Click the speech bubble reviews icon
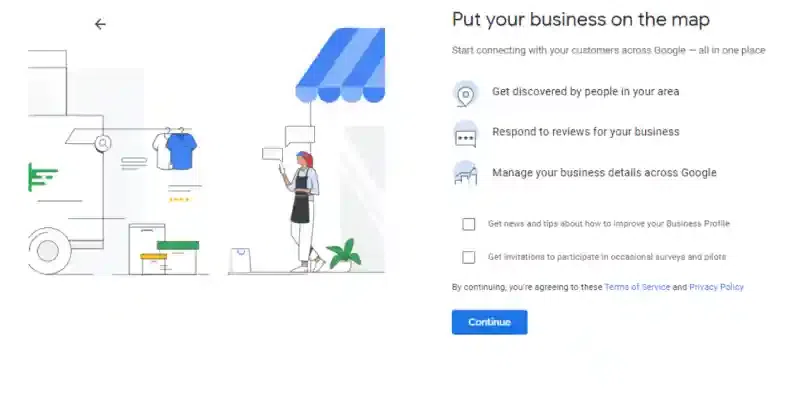The image size is (800, 408). [465, 135]
